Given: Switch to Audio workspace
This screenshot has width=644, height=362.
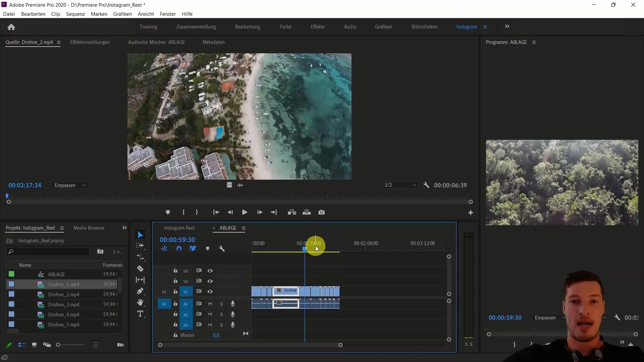Looking at the screenshot, I should [x=350, y=27].
